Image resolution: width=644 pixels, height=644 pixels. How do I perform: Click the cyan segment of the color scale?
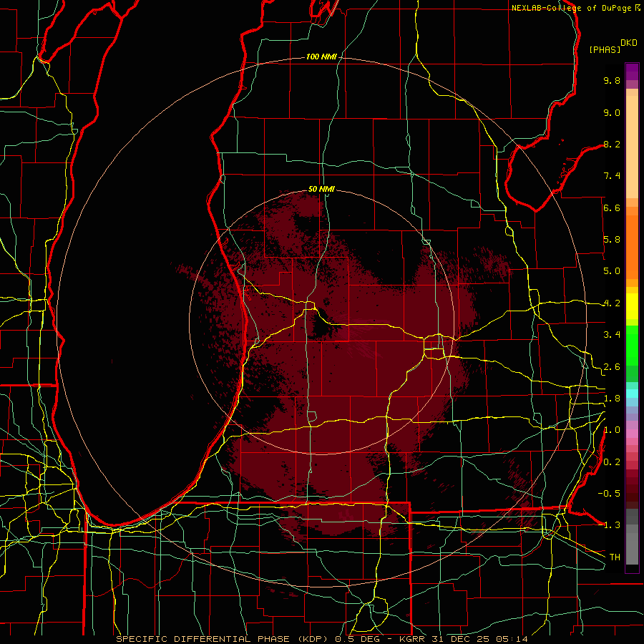632,394
